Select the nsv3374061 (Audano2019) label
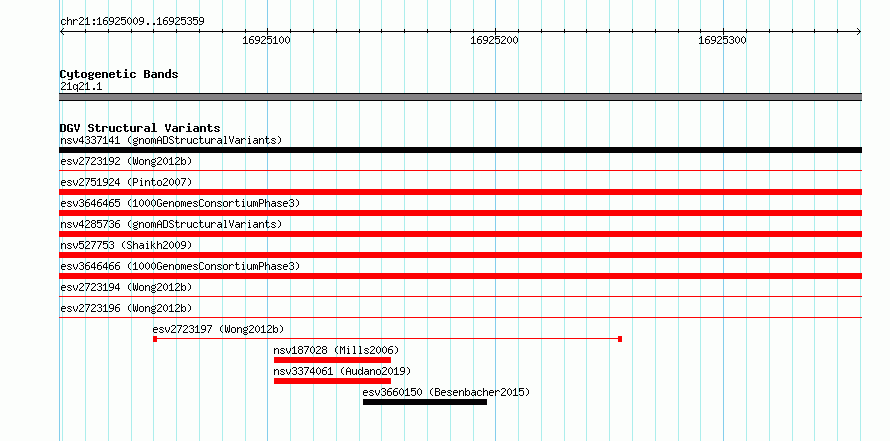 click(342, 371)
